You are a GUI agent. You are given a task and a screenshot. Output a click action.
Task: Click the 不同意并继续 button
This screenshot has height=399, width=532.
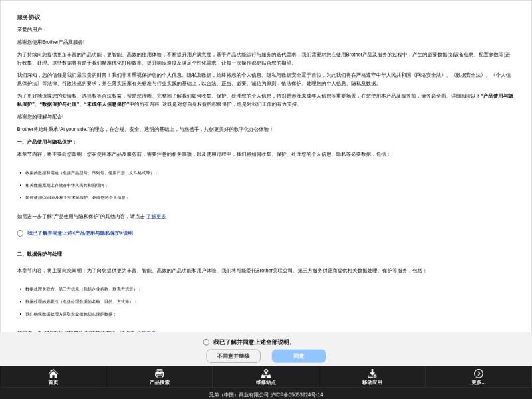pos(233,356)
